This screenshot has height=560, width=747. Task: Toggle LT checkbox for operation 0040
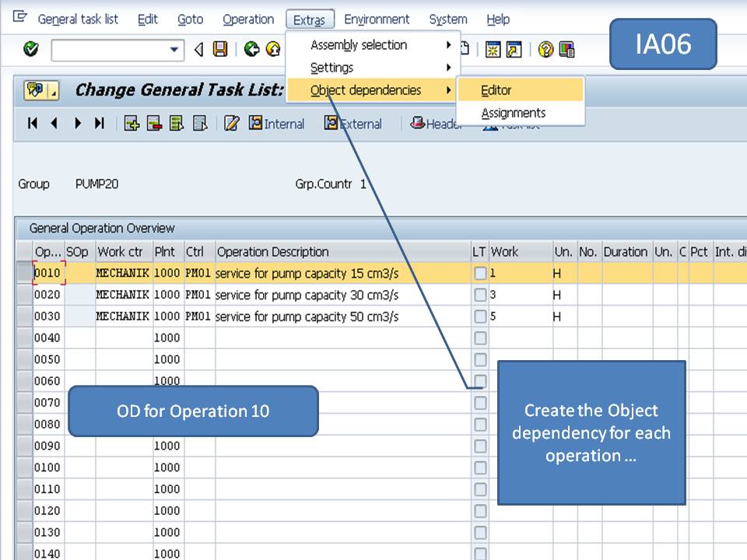coord(480,338)
